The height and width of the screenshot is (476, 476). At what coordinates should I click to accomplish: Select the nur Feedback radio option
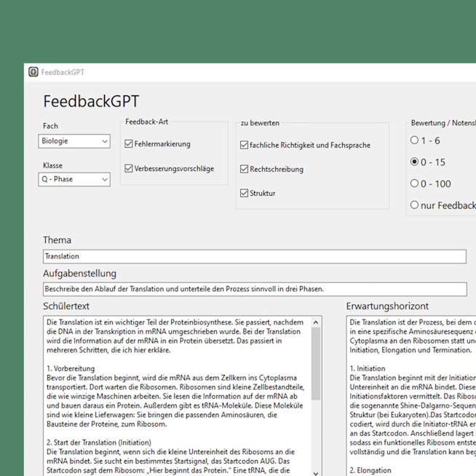[x=414, y=205]
